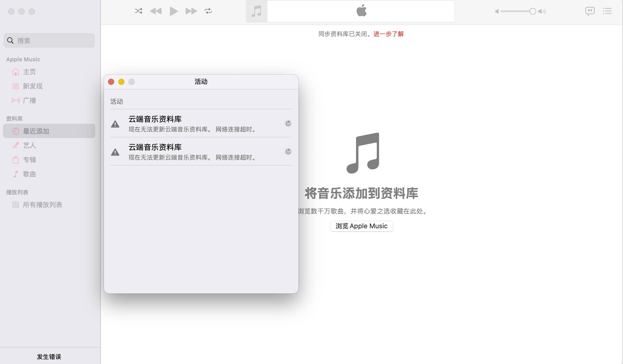Click the 浏览 Apple Music button

361,226
